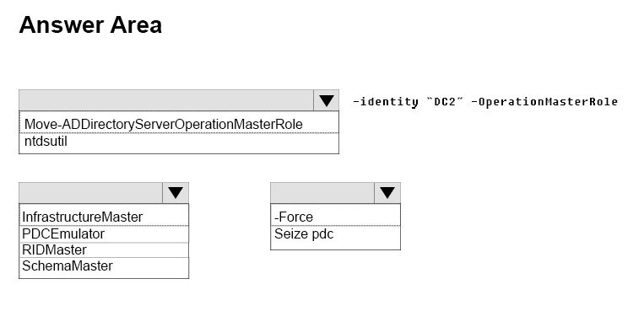Image resolution: width=644 pixels, height=311 pixels.
Task: Open the dropdown arrow above -Force
Action: pos(387,193)
